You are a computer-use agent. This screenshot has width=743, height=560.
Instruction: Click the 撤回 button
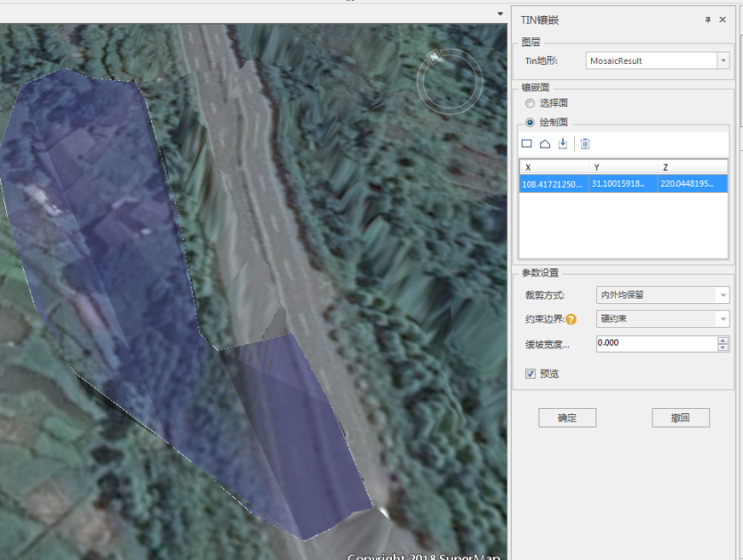point(680,418)
